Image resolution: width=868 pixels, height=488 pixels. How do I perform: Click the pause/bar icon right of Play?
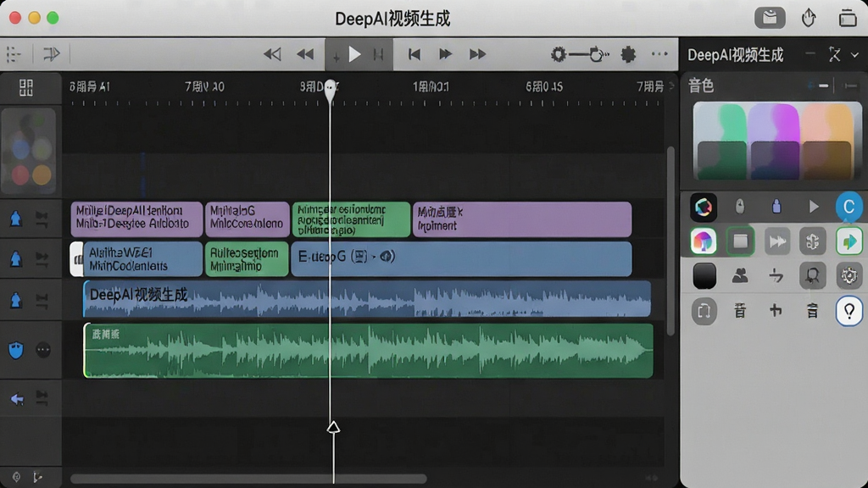coord(379,54)
